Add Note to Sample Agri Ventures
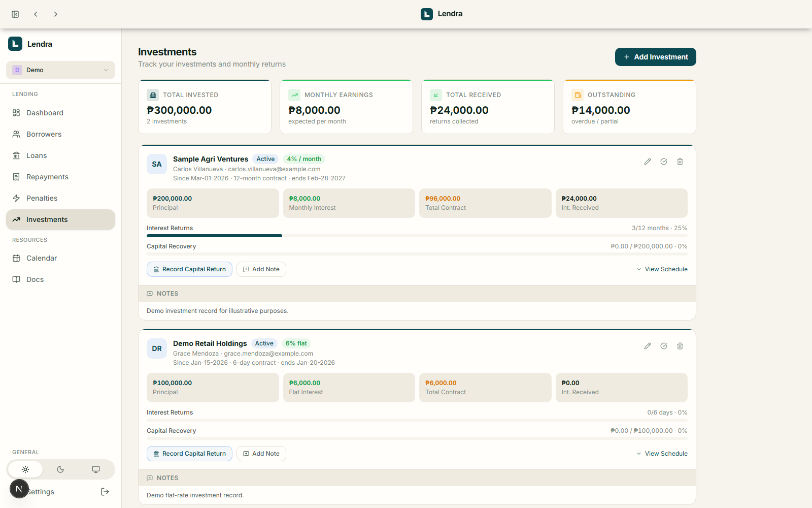The height and width of the screenshot is (508, 812). click(x=261, y=269)
